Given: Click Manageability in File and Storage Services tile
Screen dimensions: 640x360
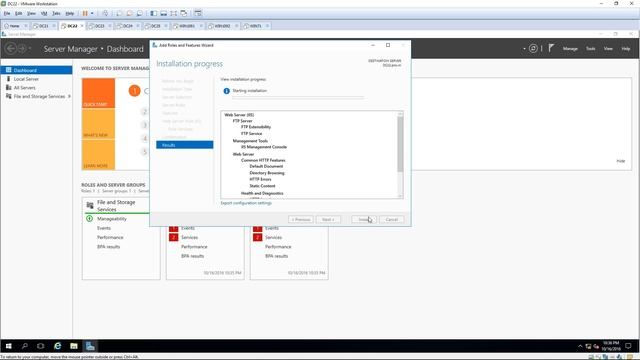Looking at the screenshot, I should 111,219.
